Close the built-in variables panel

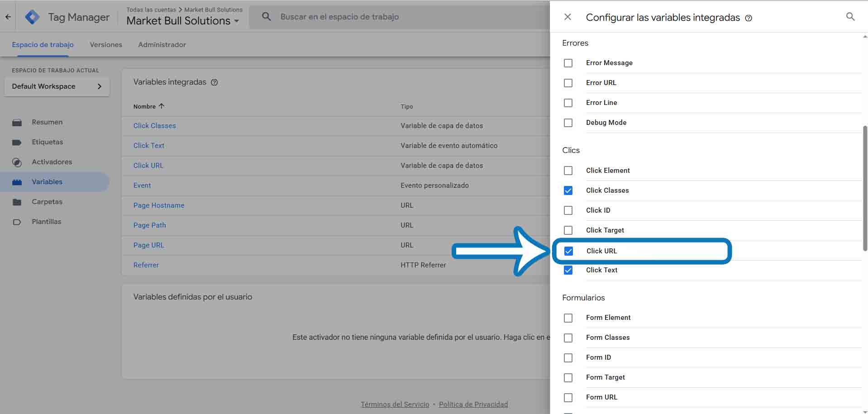click(568, 17)
